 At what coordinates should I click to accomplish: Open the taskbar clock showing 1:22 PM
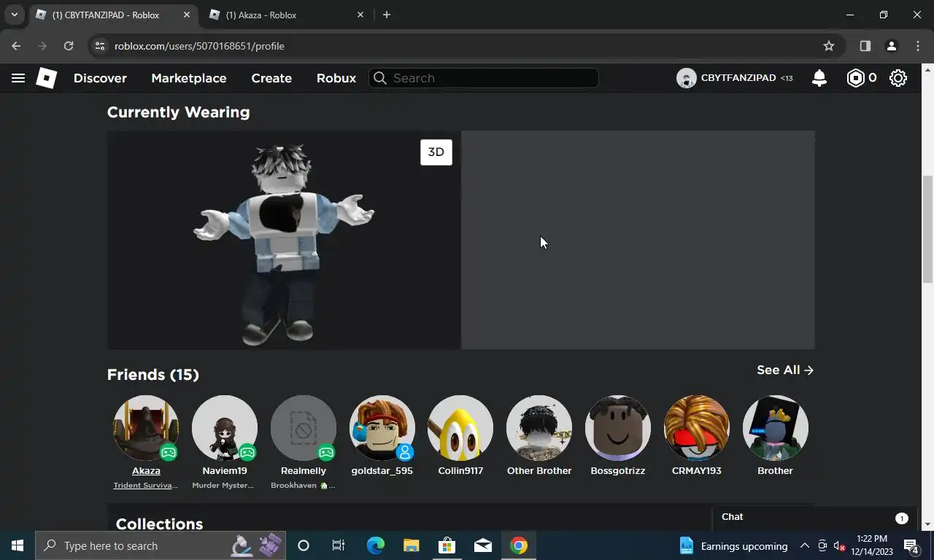872,545
